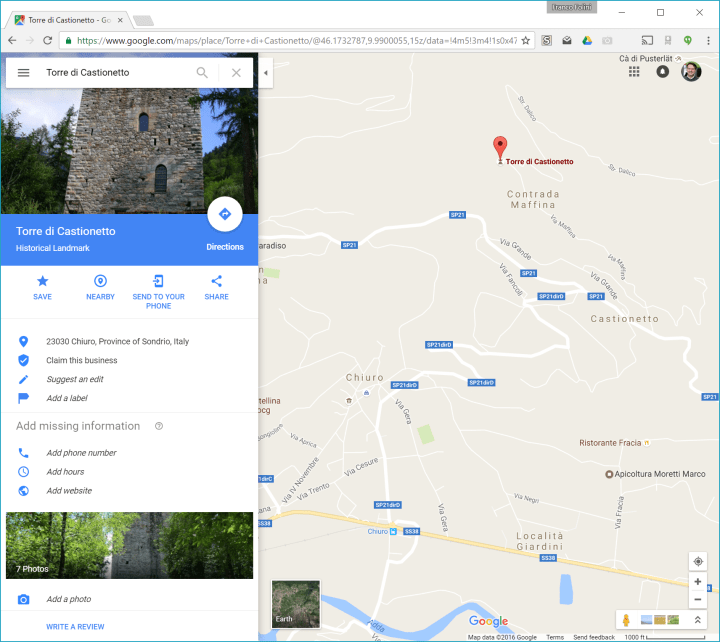Click Add a photo

pos(68,599)
